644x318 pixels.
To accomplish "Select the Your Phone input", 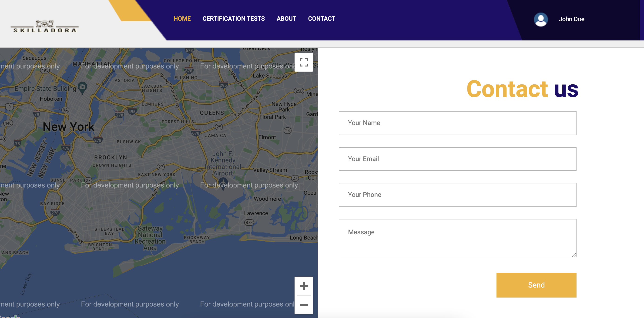I will point(457,195).
